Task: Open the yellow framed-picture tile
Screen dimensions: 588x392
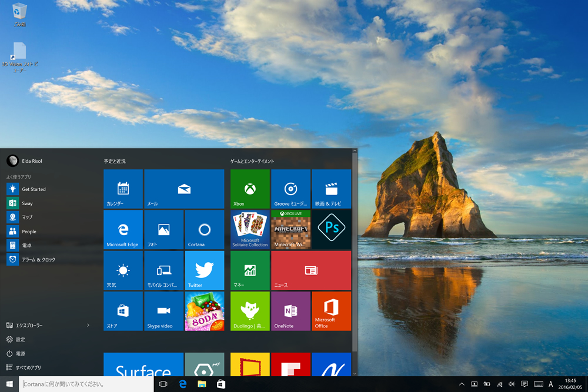Action: click(x=250, y=364)
